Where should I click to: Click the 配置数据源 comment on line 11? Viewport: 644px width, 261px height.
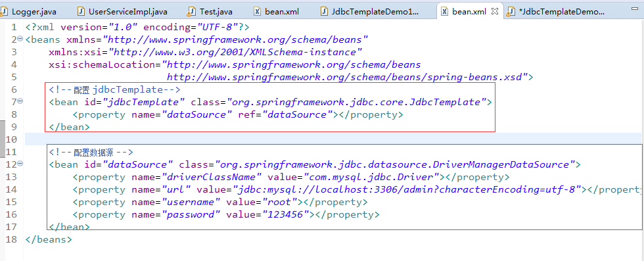coord(91,152)
